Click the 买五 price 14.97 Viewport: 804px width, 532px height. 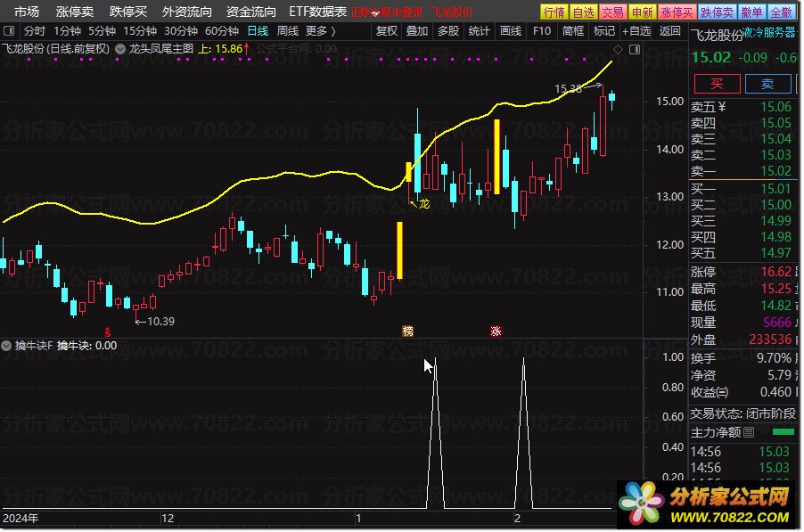coord(775,253)
